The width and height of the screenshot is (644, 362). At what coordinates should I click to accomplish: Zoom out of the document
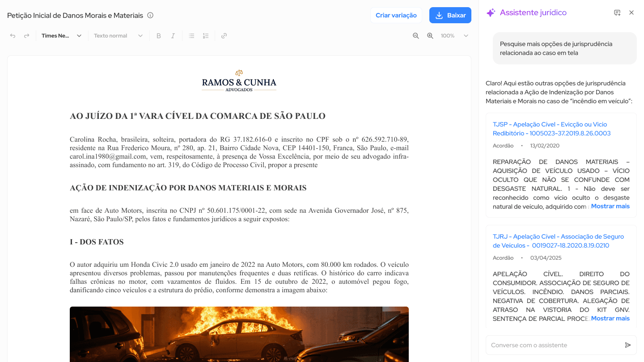[x=416, y=36]
